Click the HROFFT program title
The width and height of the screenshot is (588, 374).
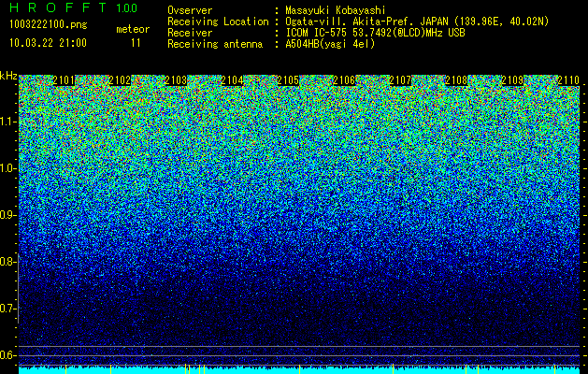[59, 7]
